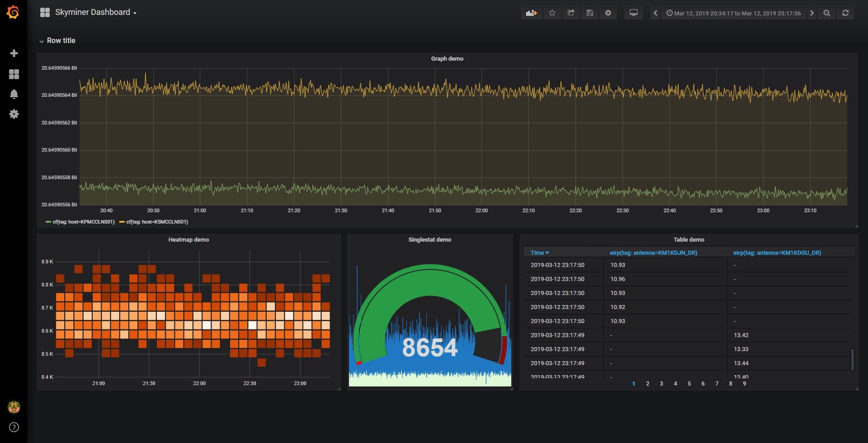
Task: Save the dashboard
Action: (590, 13)
